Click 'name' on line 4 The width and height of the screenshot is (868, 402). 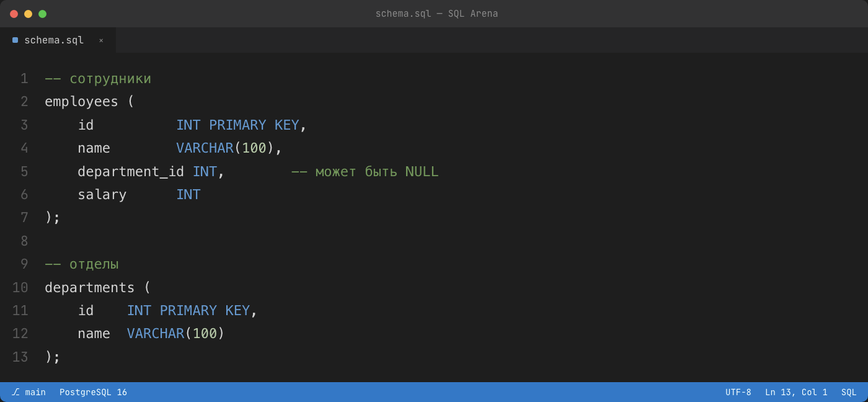(x=94, y=148)
